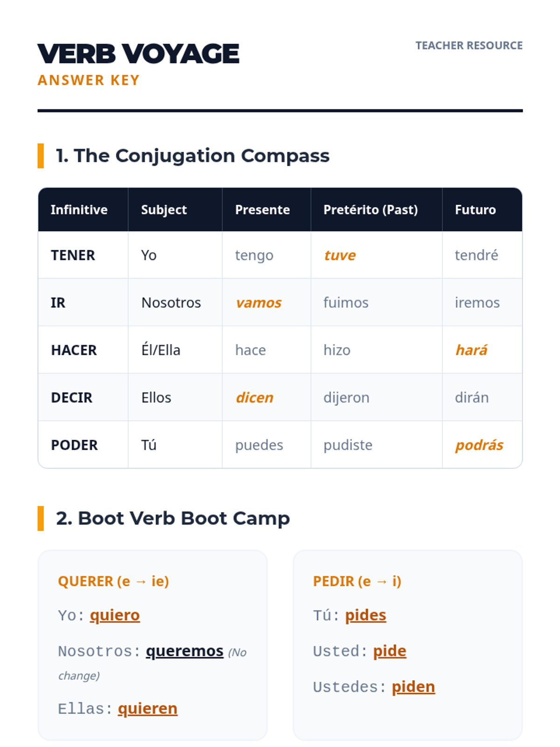This screenshot has height=747, width=560.
Task: Click the highlighted answer hará
Action: point(471,350)
